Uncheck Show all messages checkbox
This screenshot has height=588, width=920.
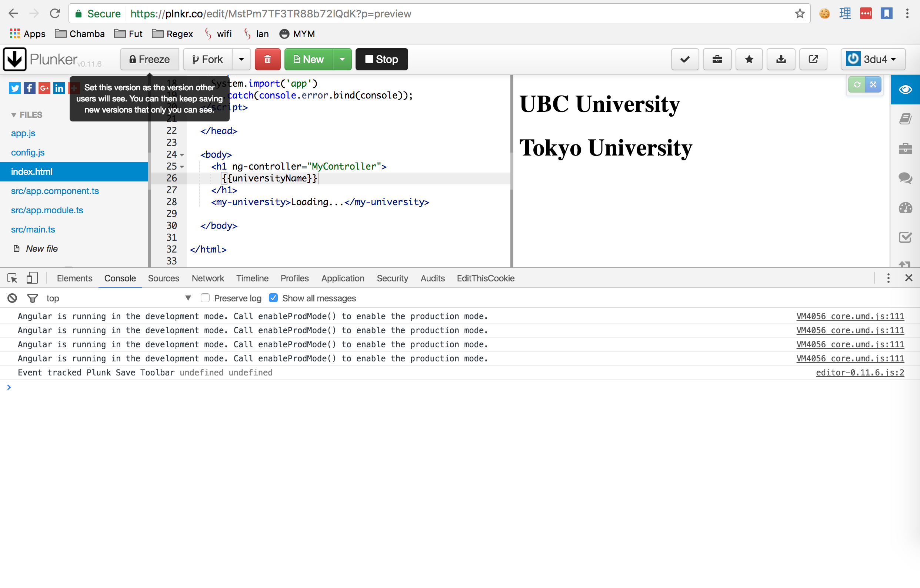click(273, 298)
